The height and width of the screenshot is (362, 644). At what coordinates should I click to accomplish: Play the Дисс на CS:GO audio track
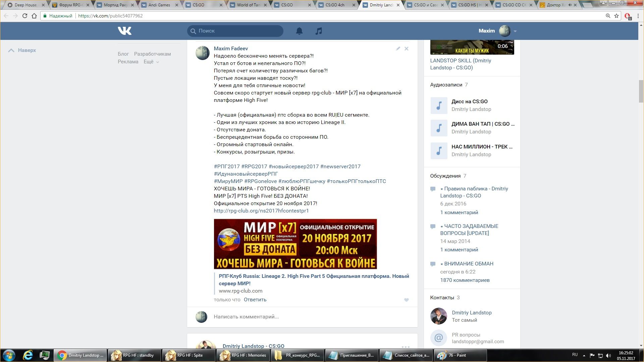[x=439, y=106]
